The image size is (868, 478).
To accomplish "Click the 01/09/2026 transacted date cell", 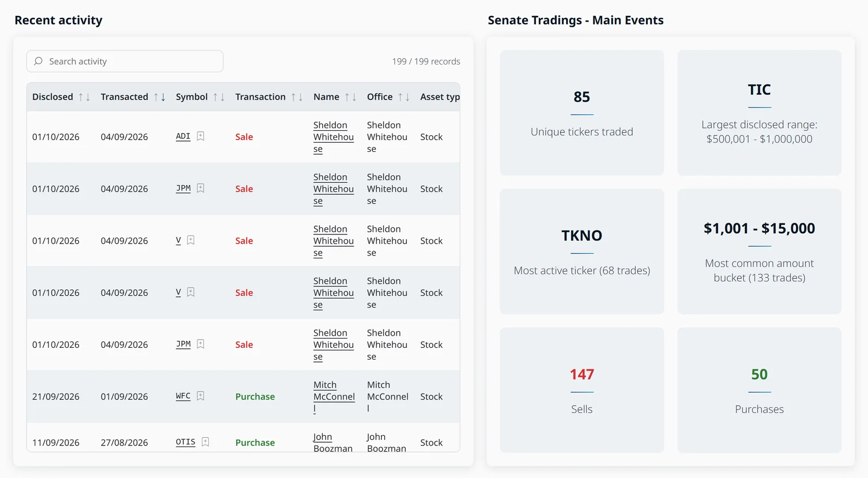I will 124,397.
